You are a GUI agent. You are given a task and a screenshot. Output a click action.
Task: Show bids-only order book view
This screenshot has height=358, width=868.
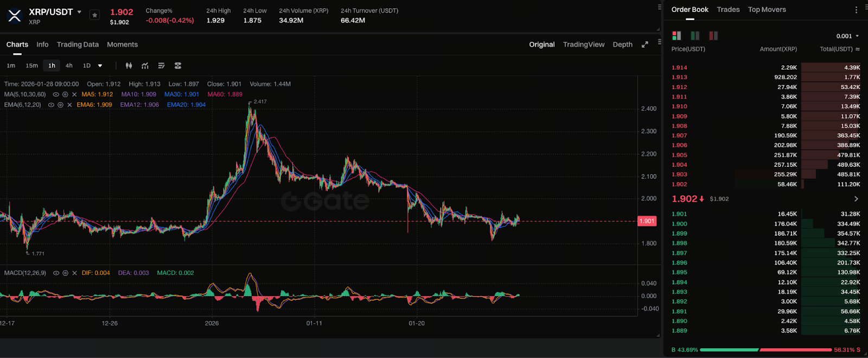[x=695, y=36]
